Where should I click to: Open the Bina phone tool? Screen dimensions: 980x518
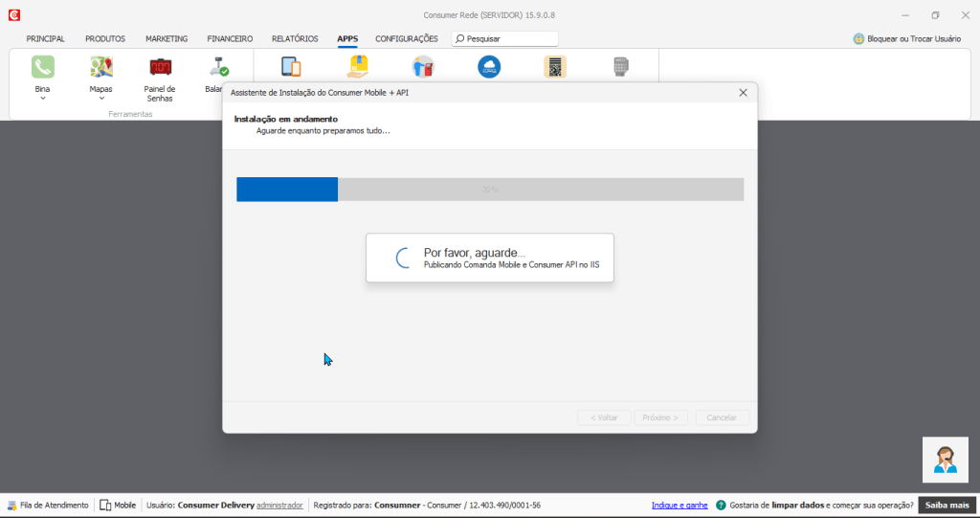tap(43, 67)
